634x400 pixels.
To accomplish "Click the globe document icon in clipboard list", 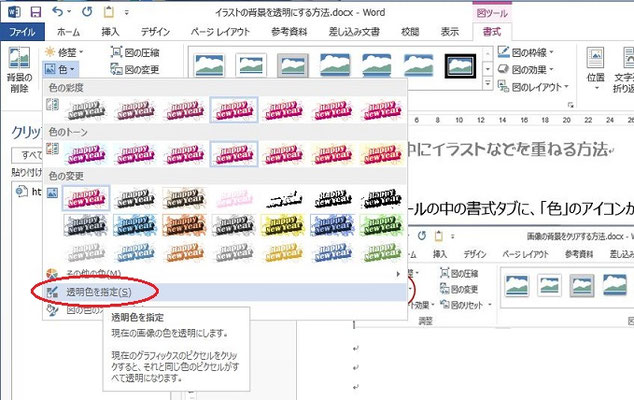I will click(x=21, y=191).
